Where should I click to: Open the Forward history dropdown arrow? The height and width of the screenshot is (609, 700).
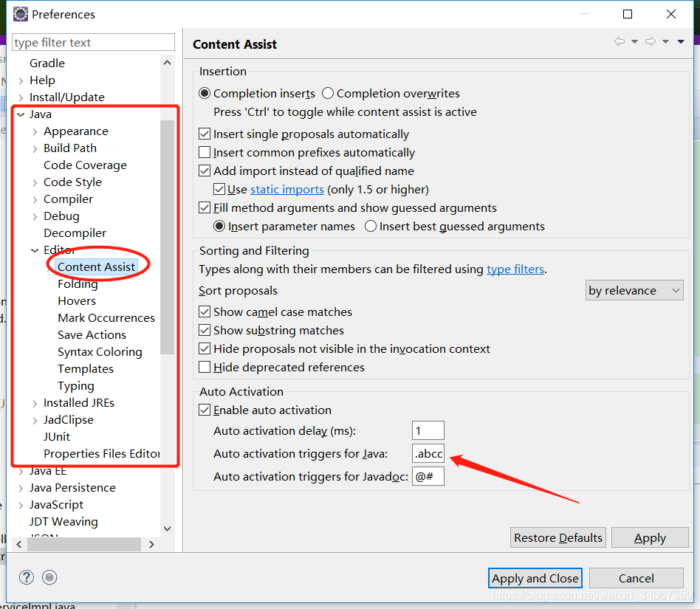coord(665,42)
